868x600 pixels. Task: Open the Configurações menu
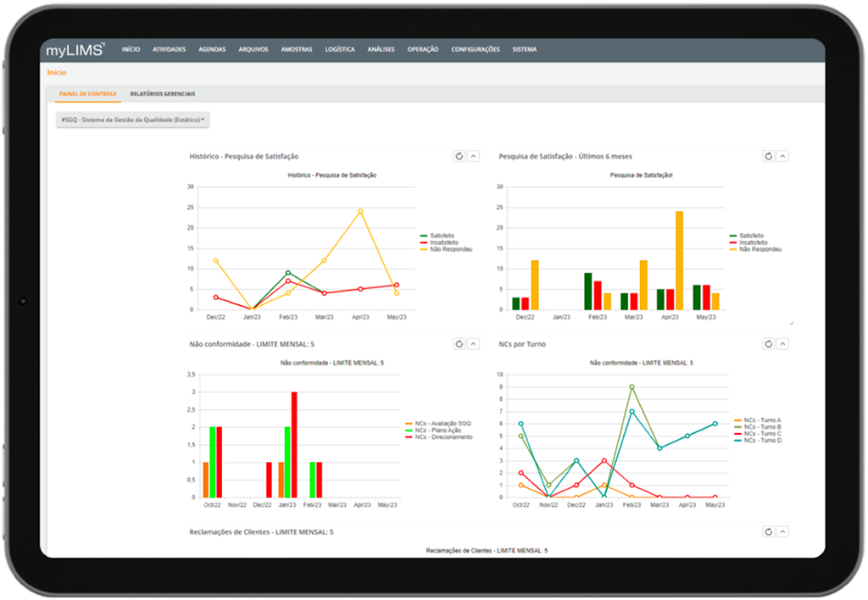(475, 49)
